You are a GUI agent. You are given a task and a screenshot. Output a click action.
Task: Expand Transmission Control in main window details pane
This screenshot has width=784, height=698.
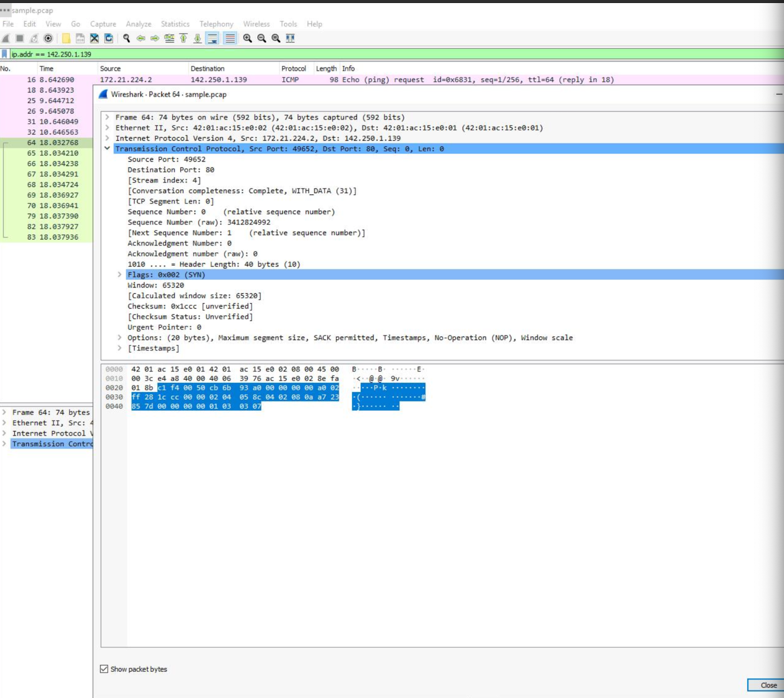tap(4, 444)
